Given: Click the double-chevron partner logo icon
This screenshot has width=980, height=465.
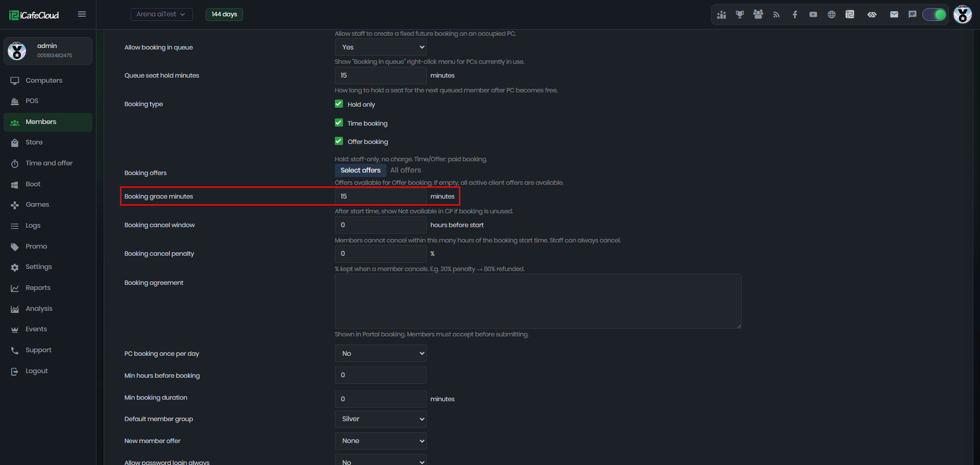Looking at the screenshot, I should (872, 15).
